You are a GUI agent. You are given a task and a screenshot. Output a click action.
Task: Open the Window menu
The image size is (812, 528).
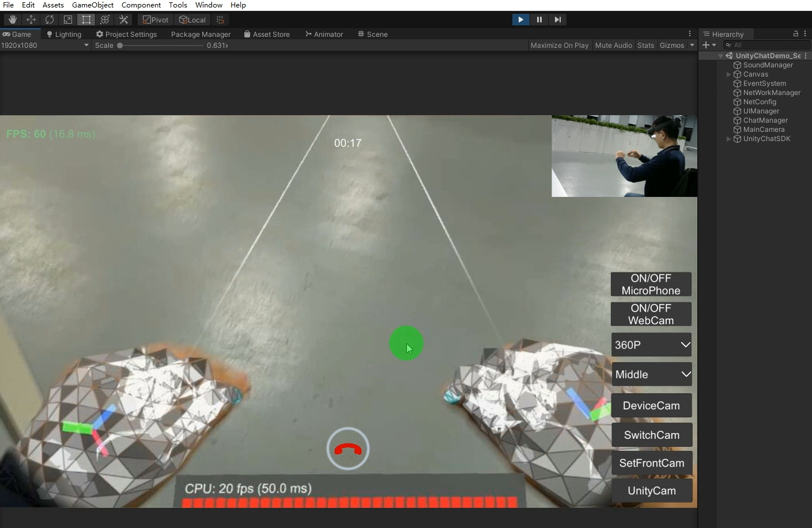209,5
